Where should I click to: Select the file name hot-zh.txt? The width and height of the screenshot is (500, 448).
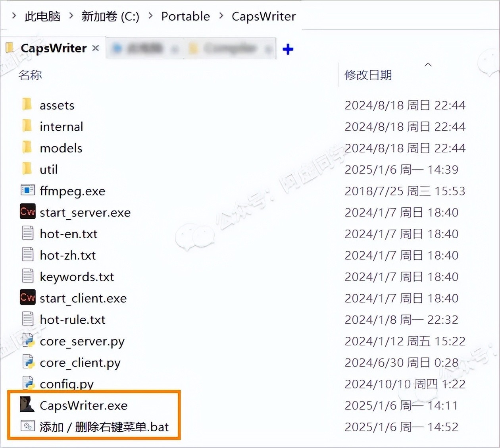pyautogui.click(x=68, y=255)
